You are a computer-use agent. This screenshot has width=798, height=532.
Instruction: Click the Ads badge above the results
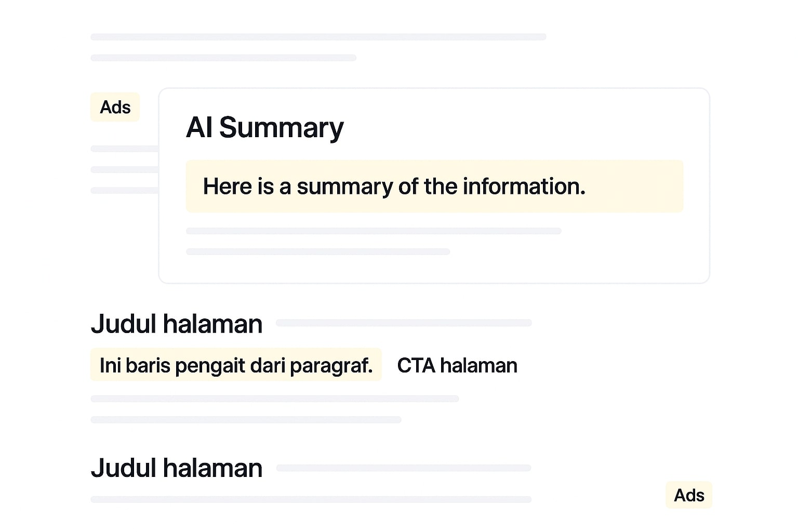coord(115,107)
